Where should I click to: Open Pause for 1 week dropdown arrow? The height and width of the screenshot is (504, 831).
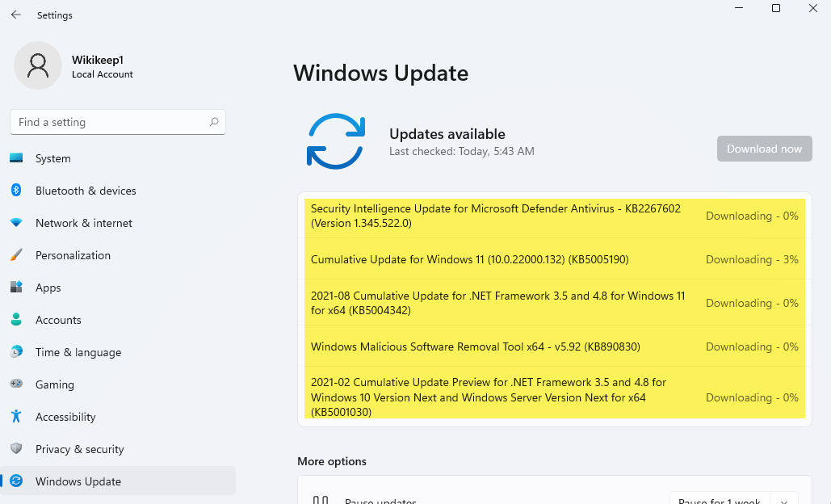click(784, 500)
